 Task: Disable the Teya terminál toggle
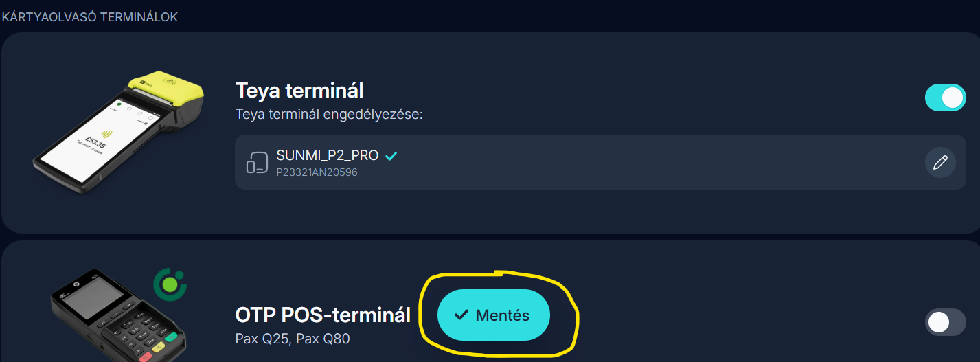point(945,98)
